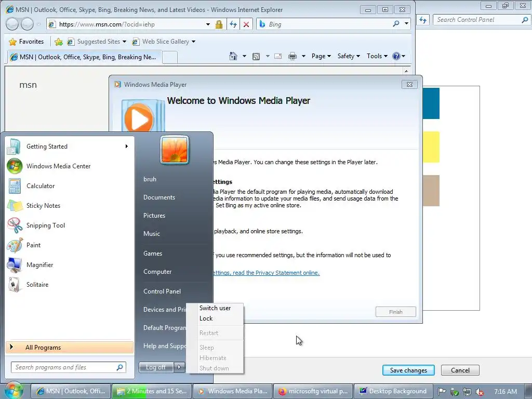Image resolution: width=532 pixels, height=399 pixels.
Task: Click the Bing search magnifier icon
Action: click(x=396, y=24)
